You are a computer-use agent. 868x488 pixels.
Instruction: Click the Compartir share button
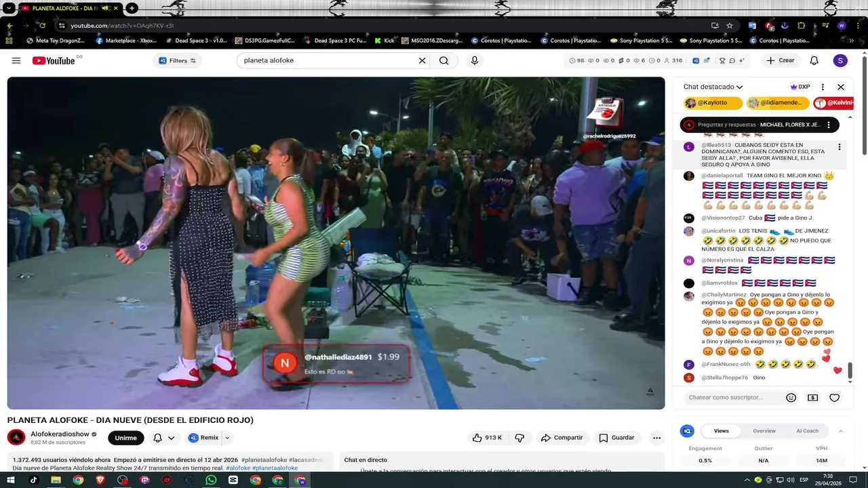tap(561, 438)
